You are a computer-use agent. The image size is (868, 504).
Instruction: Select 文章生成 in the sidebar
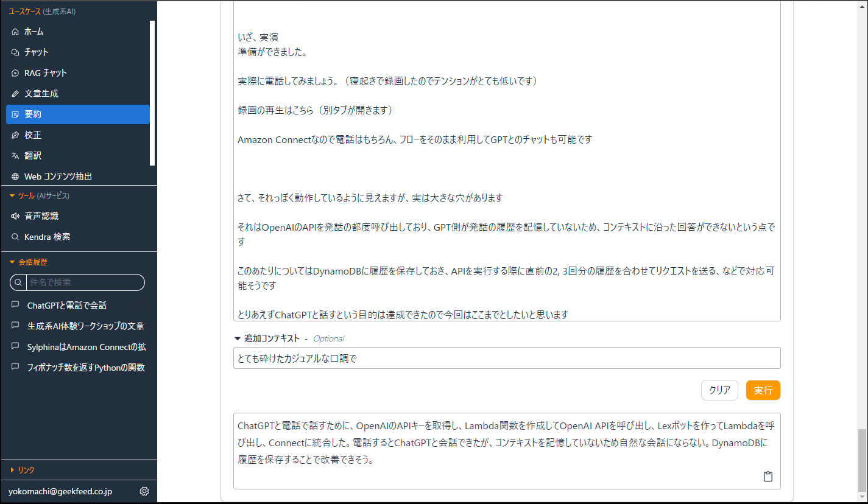[78, 94]
